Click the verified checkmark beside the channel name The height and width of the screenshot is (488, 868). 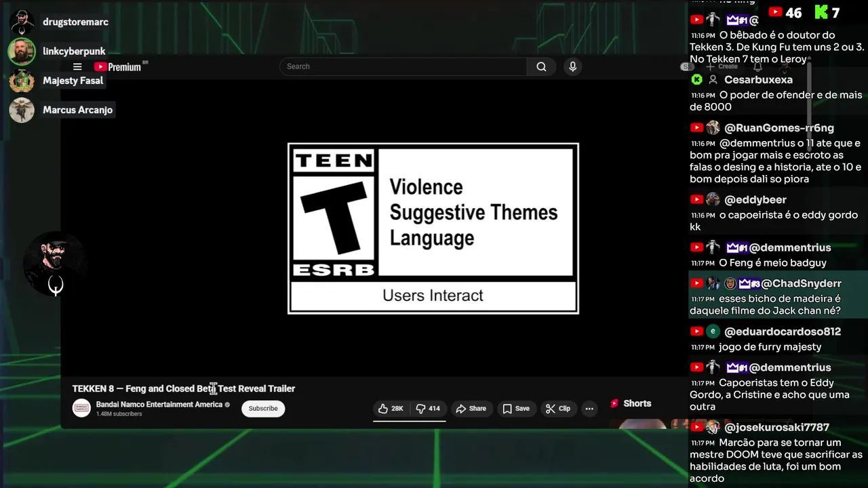[227, 405]
